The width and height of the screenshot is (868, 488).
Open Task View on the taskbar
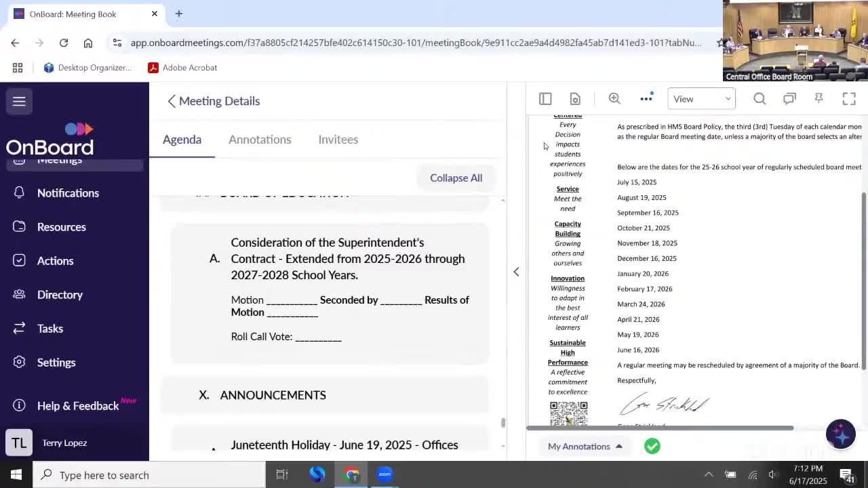click(x=282, y=474)
